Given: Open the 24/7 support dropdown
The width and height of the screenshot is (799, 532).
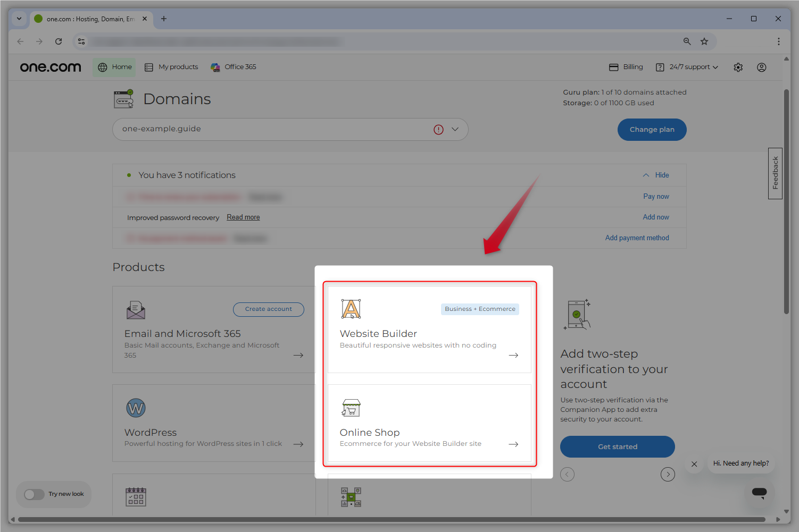Looking at the screenshot, I should (x=687, y=67).
